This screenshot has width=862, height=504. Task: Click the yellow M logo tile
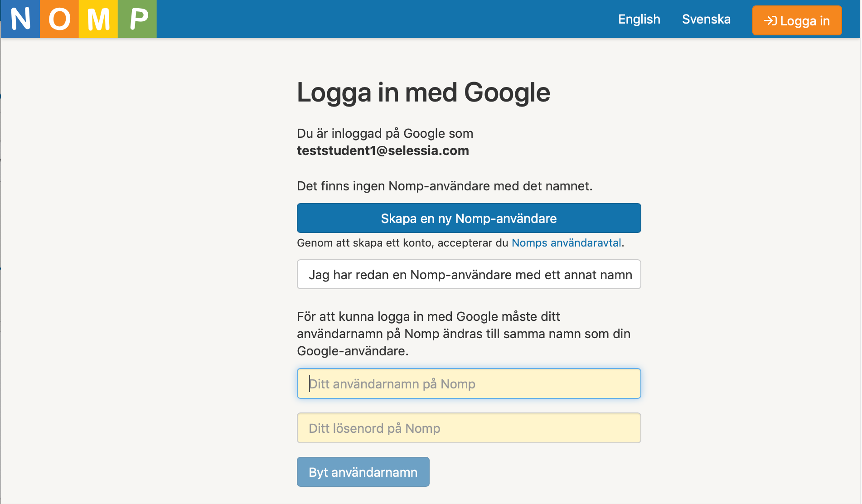tap(98, 19)
